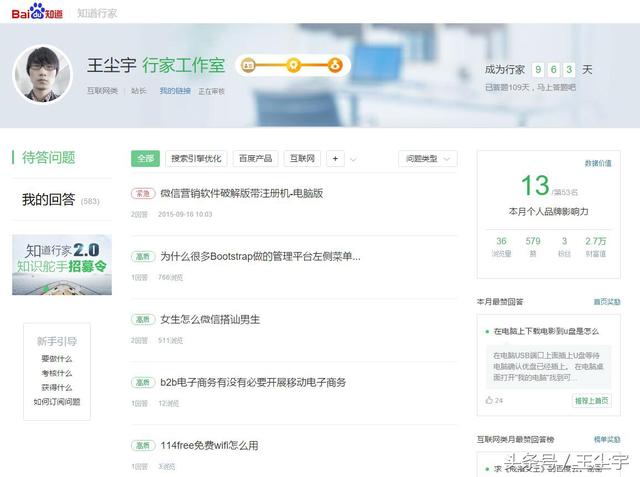Open 如何订阅问题 guide link
640x477 pixels.
coord(57,402)
